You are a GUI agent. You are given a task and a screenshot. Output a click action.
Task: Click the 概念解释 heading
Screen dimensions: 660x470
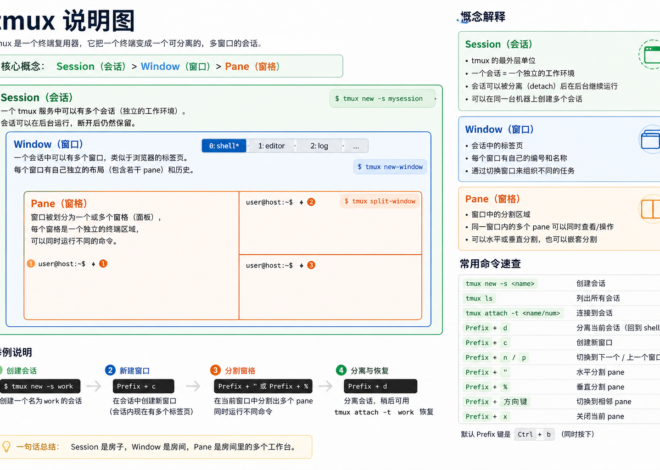483,17
